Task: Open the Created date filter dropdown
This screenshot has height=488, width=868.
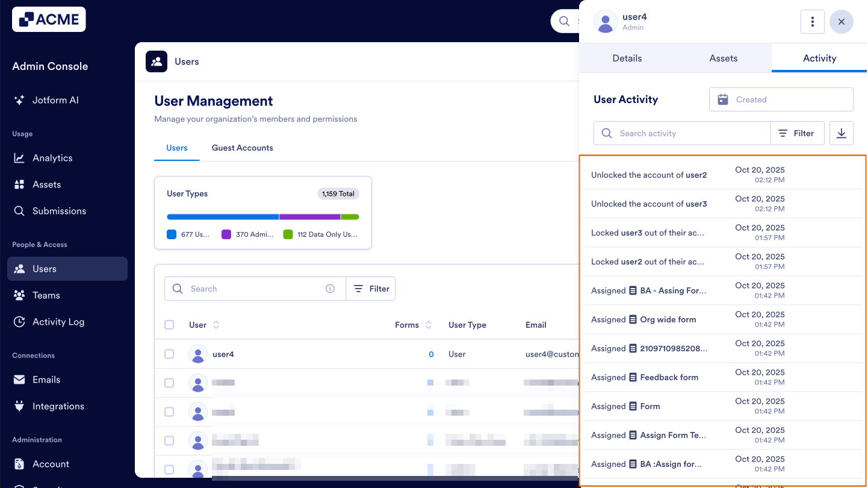Action: [781, 99]
